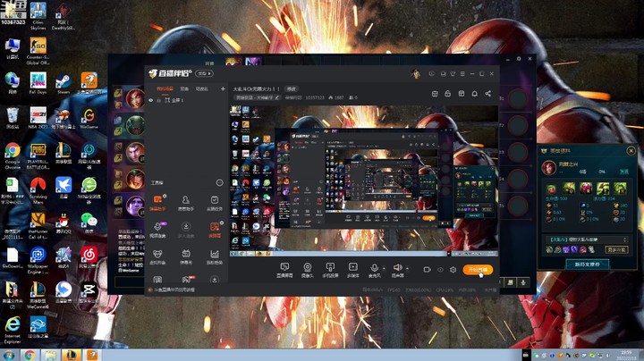Click the League of Legends taskbar icon
This screenshot has height=361, width=644.
(x=71, y=356)
